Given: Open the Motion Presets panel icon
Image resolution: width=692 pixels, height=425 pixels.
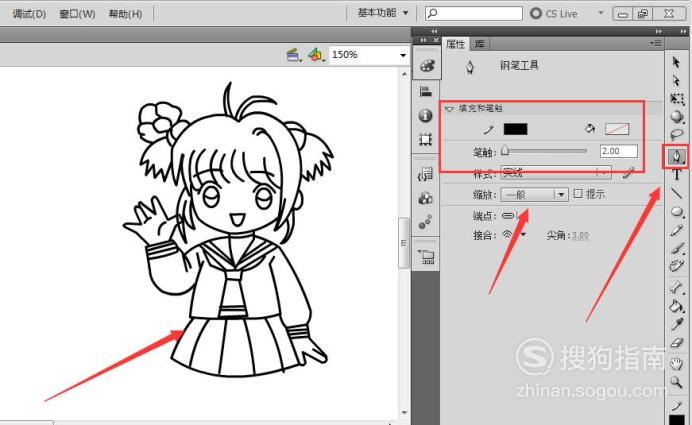Looking at the screenshot, I should 425,222.
